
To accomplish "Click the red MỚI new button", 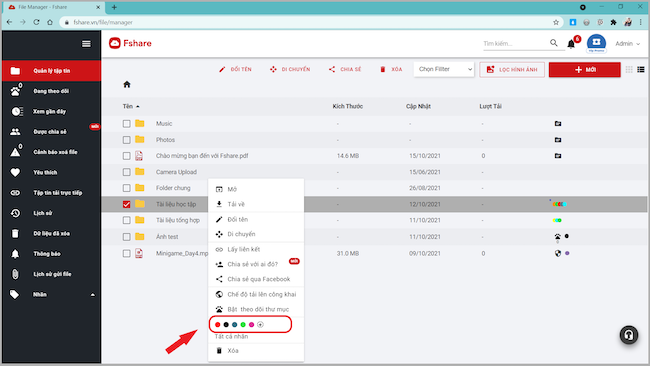I will 585,70.
